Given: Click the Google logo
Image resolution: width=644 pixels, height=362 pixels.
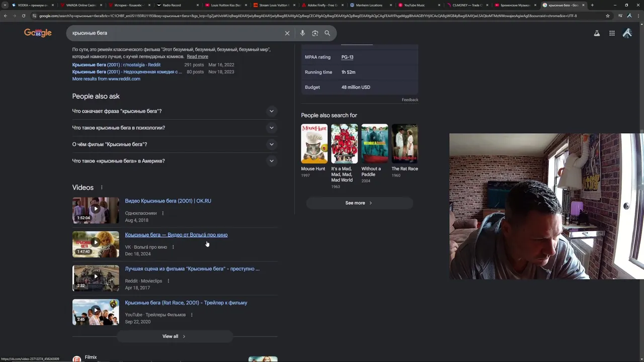Looking at the screenshot, I should (x=38, y=33).
